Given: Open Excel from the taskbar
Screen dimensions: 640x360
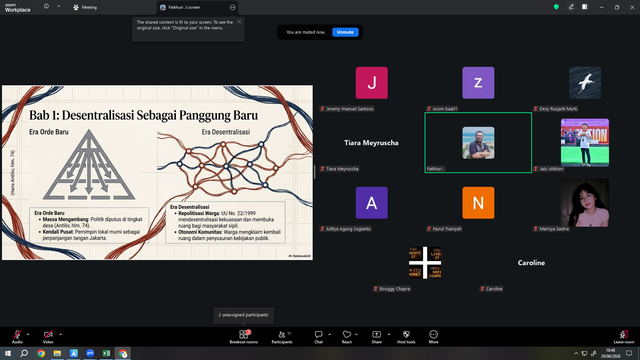Looking at the screenshot, I should (106, 353).
